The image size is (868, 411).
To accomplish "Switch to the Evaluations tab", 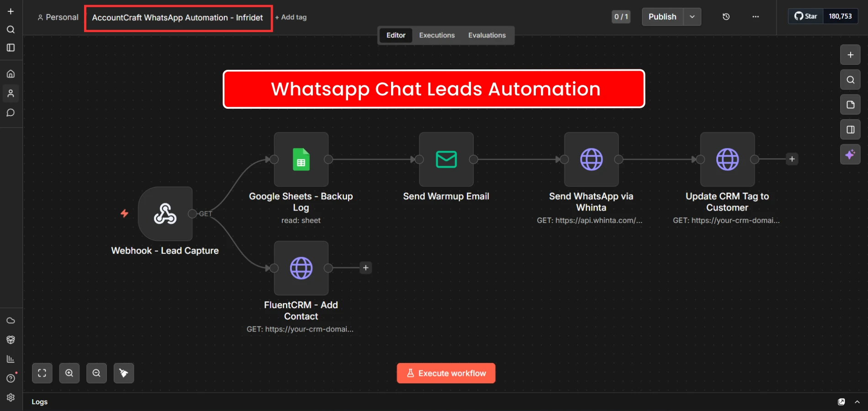I will pyautogui.click(x=487, y=35).
